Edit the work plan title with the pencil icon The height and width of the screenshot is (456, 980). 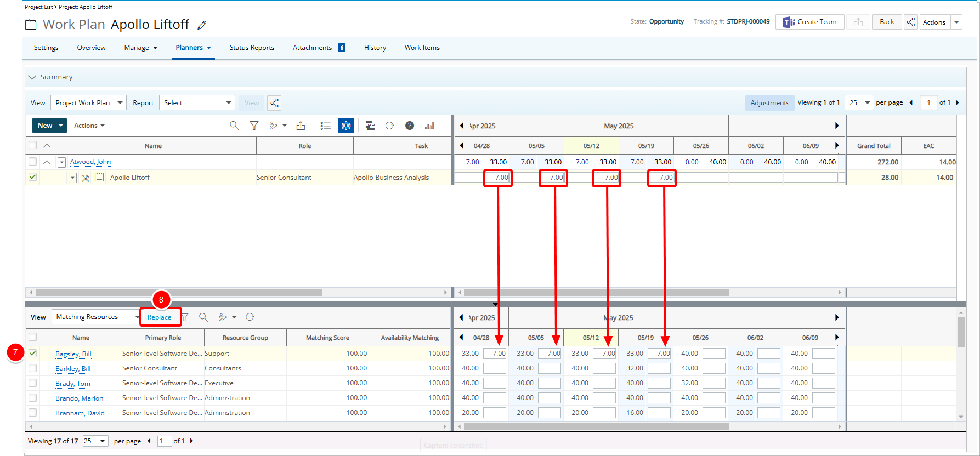[x=202, y=25]
